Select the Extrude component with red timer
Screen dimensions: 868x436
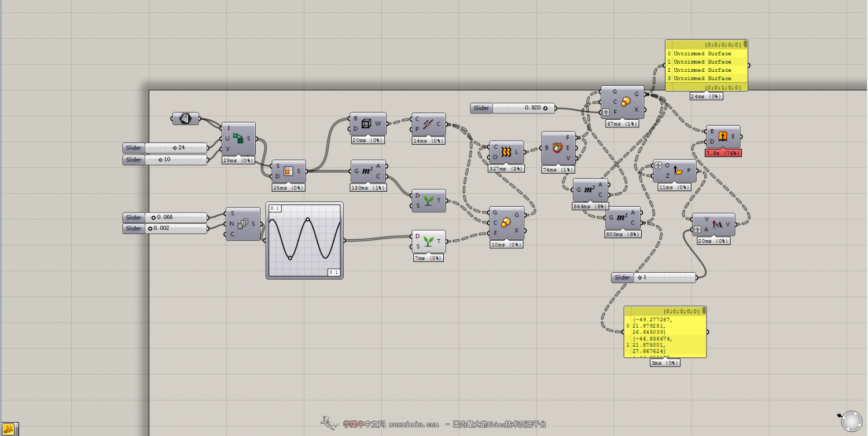pos(723,137)
